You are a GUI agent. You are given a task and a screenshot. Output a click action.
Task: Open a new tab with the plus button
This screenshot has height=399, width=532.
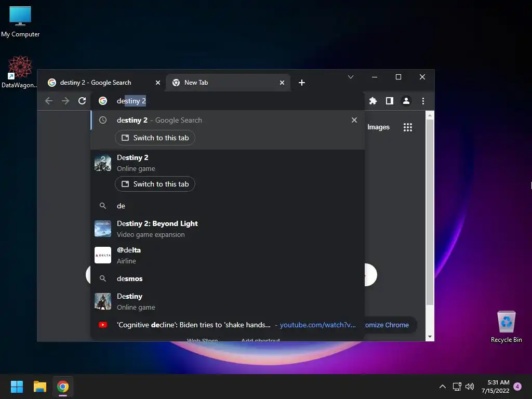click(x=302, y=83)
